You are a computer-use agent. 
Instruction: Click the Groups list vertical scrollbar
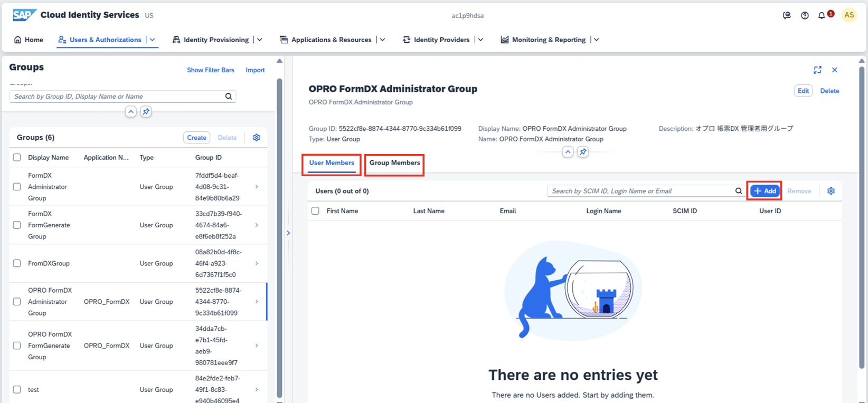[279, 237]
